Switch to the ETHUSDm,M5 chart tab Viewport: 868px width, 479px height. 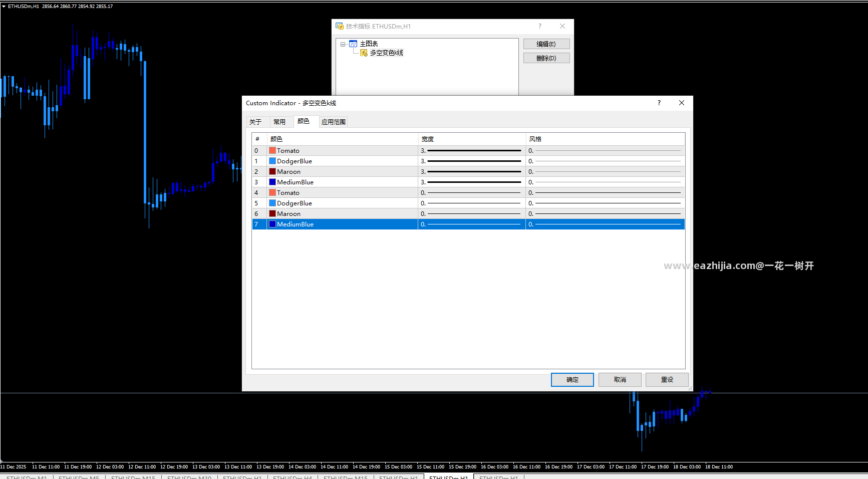[79, 477]
